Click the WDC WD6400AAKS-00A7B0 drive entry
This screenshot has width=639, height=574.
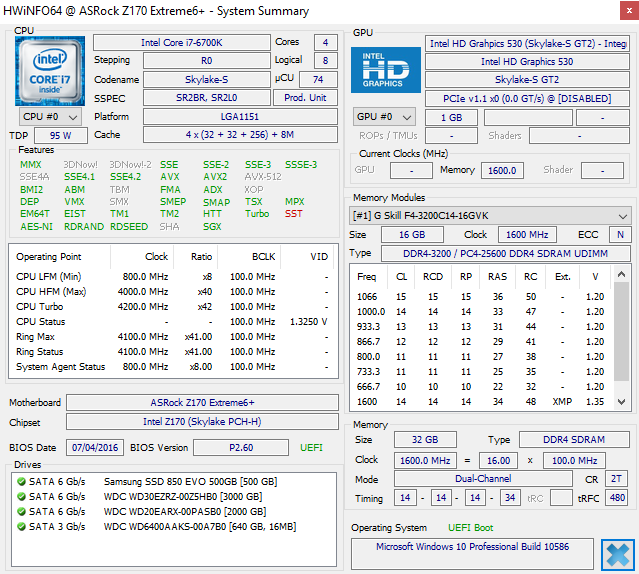click(200, 527)
